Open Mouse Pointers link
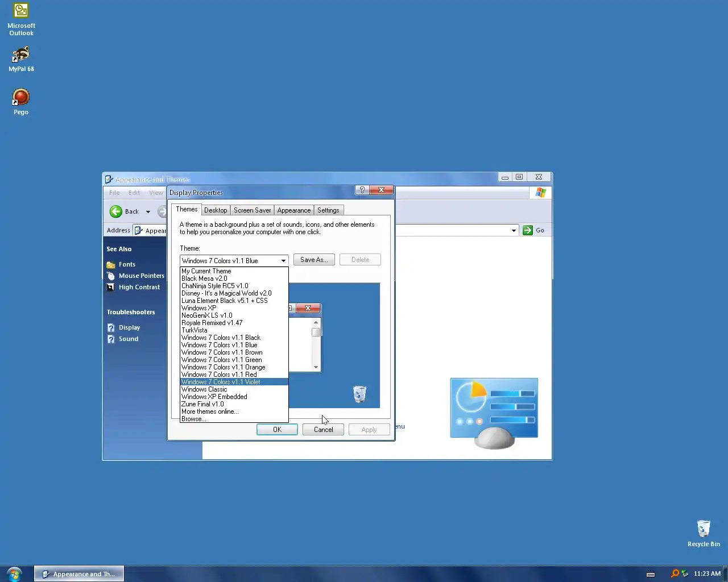Viewport: 728px width, 582px height. tap(141, 276)
